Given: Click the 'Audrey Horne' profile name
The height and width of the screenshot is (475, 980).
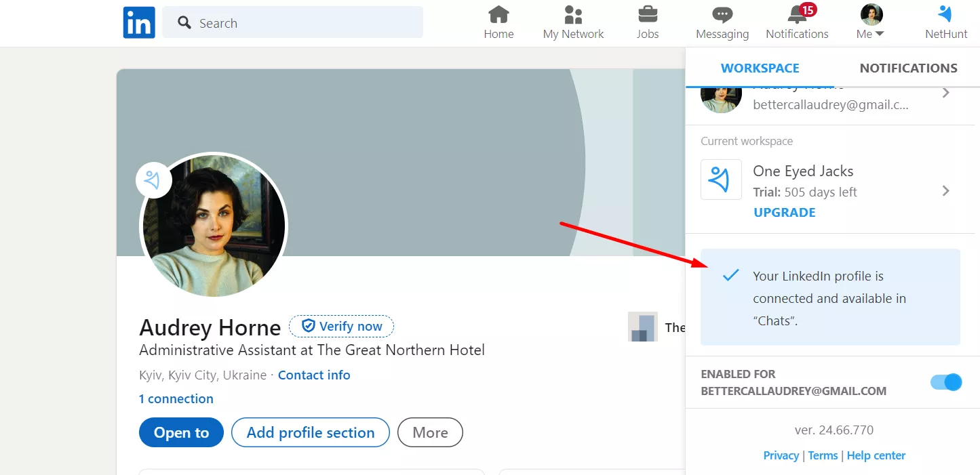Looking at the screenshot, I should point(210,327).
